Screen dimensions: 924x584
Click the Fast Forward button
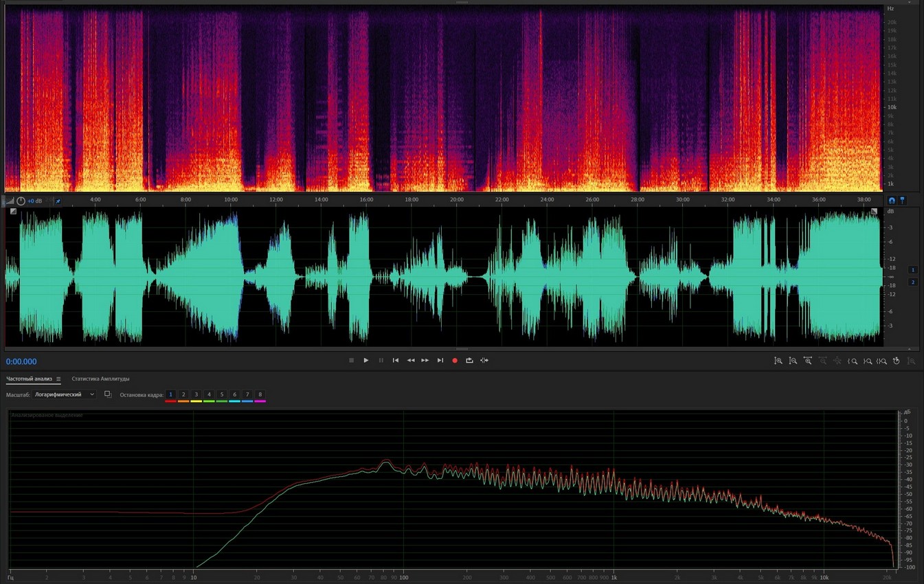click(425, 361)
